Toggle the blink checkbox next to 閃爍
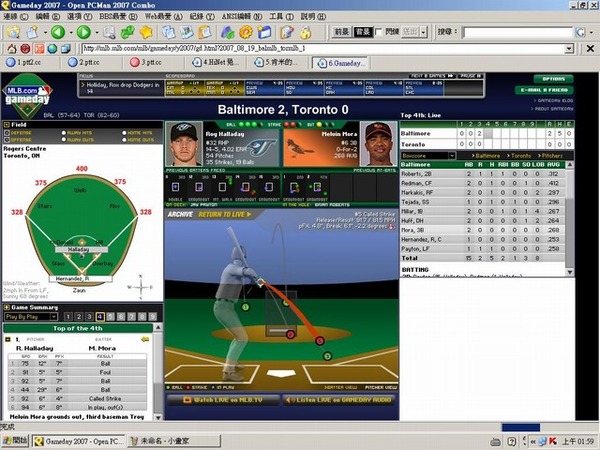 pos(378,32)
